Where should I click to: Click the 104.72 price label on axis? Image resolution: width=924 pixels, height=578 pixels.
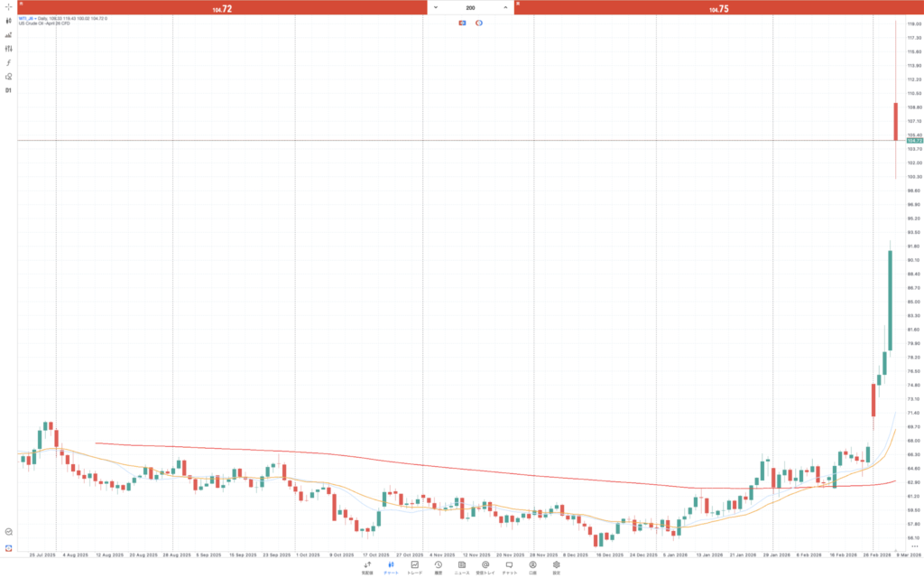point(913,141)
